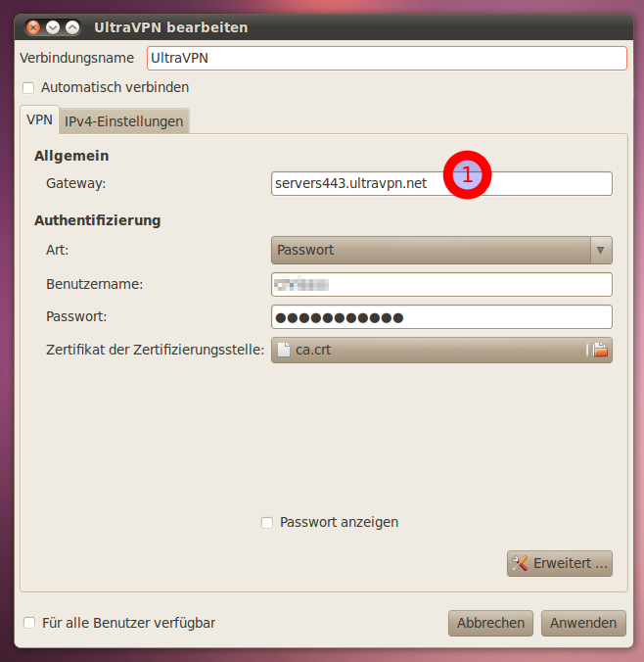Enable Automatisch verbinden checkbox
The image size is (644, 662).
pos(28,88)
